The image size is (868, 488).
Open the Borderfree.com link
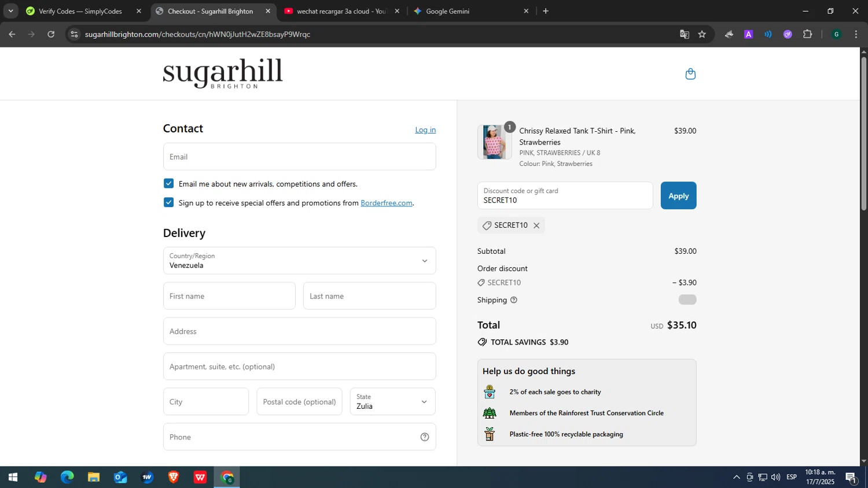click(387, 203)
